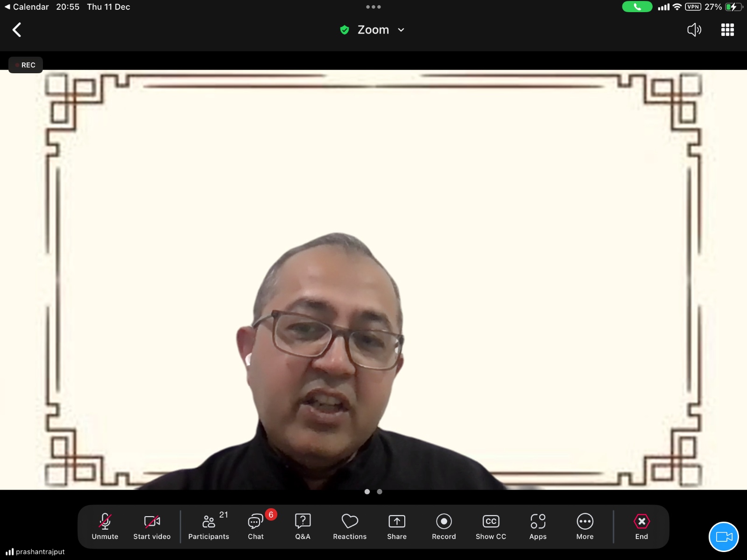Image resolution: width=747 pixels, height=560 pixels.
Task: Open Chat with unread messages
Action: [256, 526]
